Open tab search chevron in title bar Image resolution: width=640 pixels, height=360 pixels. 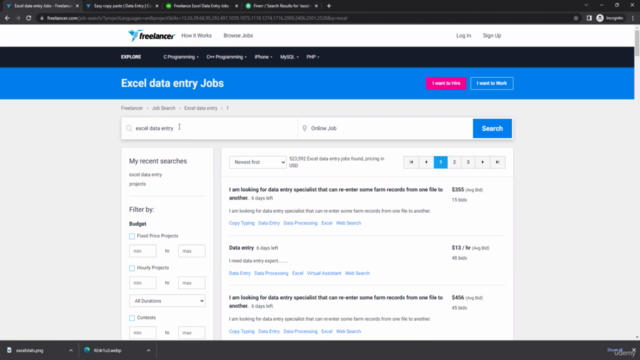586,5
